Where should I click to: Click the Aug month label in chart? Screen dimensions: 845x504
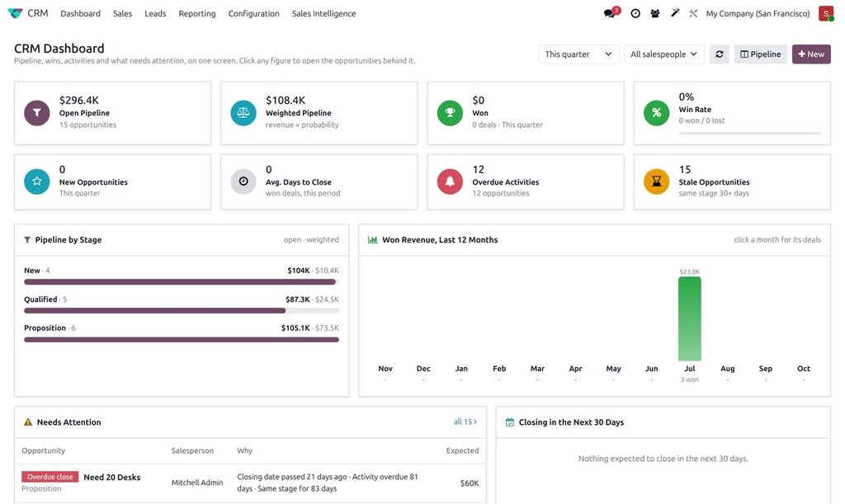(728, 368)
